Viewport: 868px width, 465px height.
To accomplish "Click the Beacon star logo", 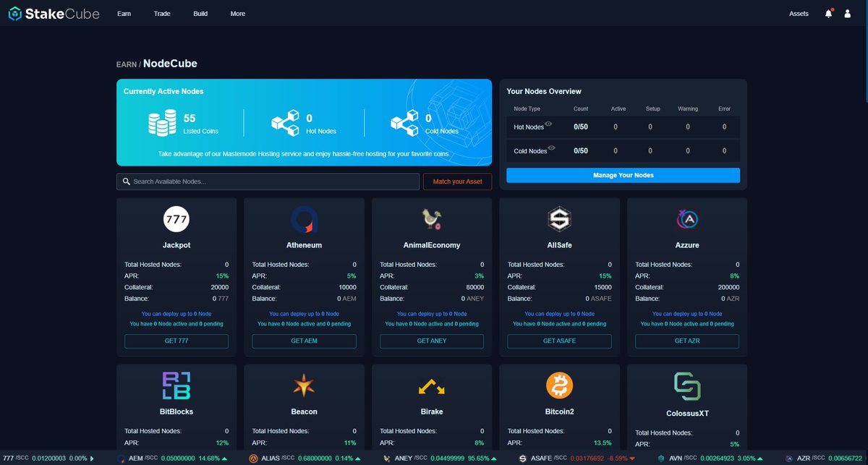I will [305, 385].
